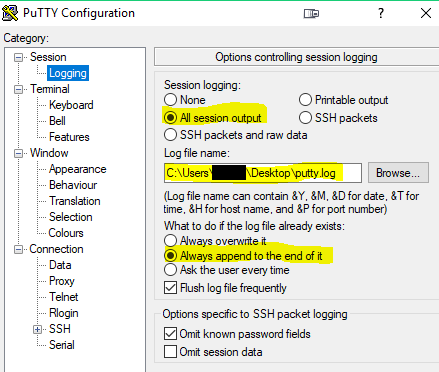
Task: Click the 'Session logging:' label
Action: pos(202,85)
